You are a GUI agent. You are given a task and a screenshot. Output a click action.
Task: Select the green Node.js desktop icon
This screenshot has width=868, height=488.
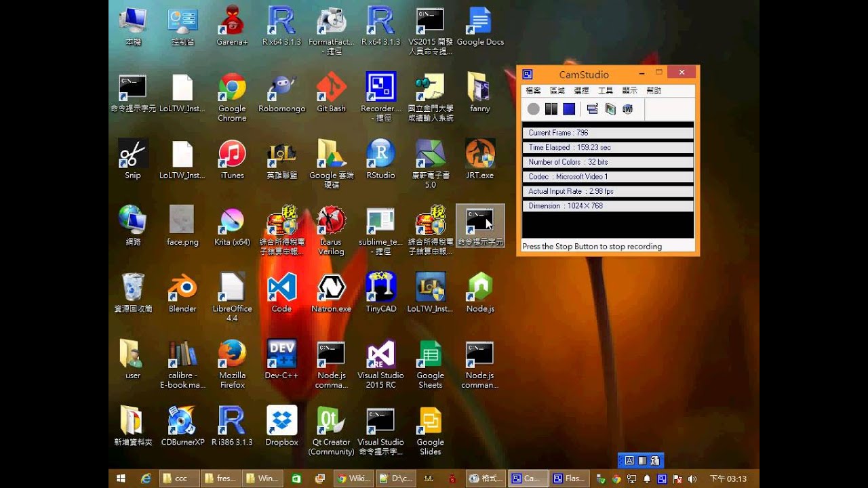480,293
